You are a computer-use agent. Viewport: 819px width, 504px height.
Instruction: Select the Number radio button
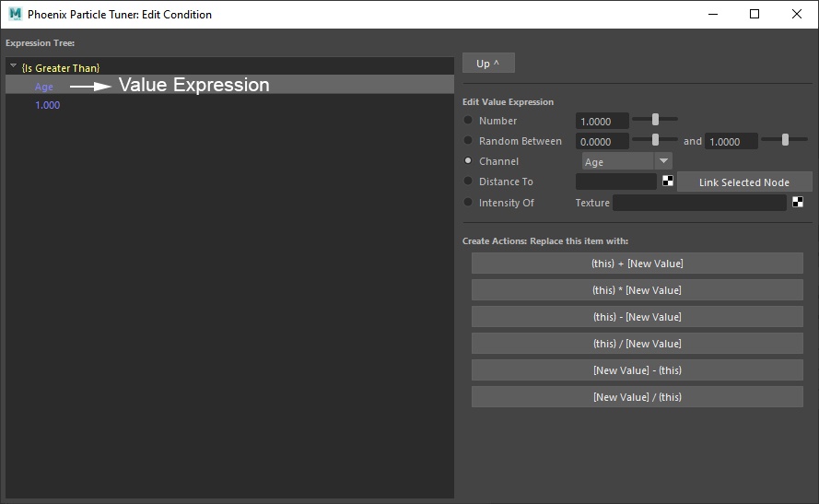[x=468, y=120]
